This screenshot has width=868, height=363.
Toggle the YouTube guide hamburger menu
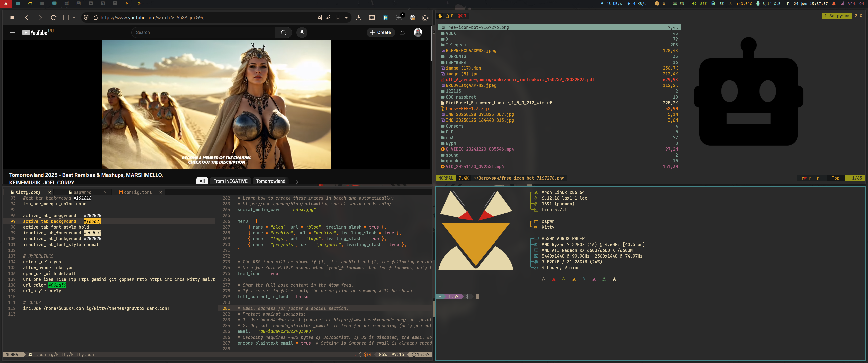coord(12,32)
